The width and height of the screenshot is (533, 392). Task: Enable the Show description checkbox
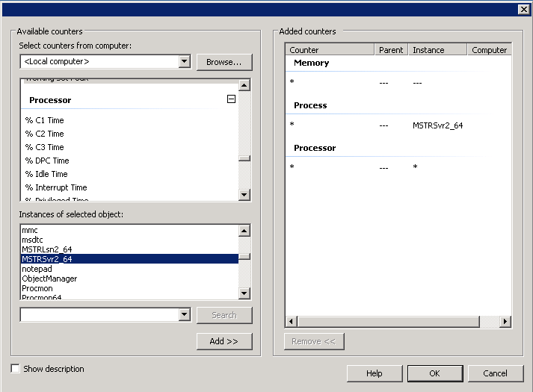[x=16, y=369]
